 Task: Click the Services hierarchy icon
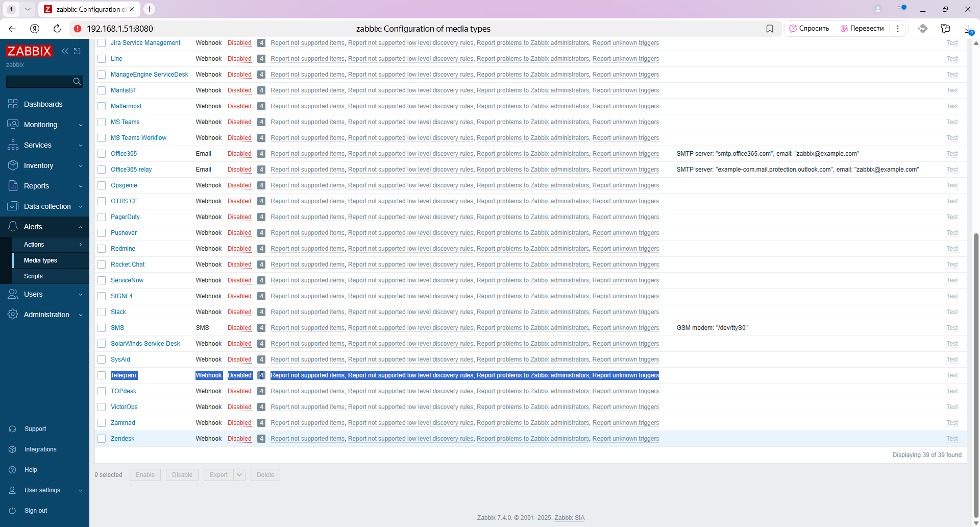(13, 145)
